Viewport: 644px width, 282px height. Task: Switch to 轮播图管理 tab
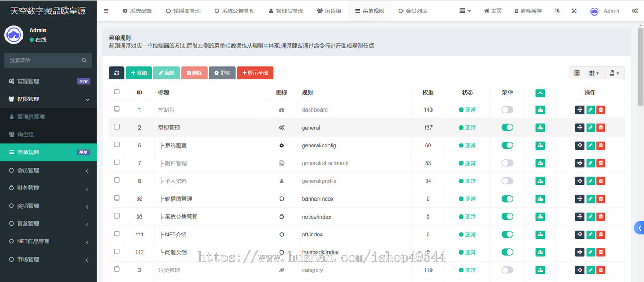click(x=183, y=11)
